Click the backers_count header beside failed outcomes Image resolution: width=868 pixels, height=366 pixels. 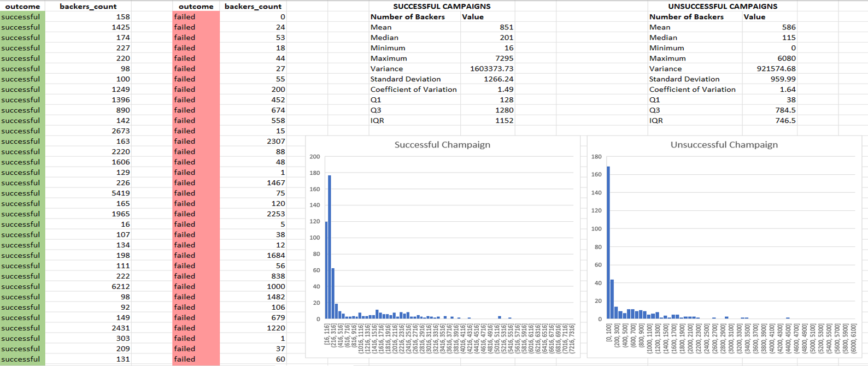pos(253,7)
